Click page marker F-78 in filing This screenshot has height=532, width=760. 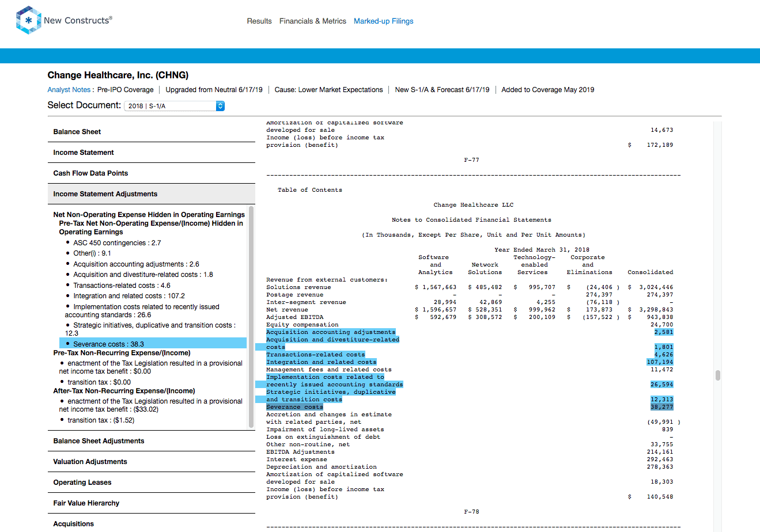point(471,512)
